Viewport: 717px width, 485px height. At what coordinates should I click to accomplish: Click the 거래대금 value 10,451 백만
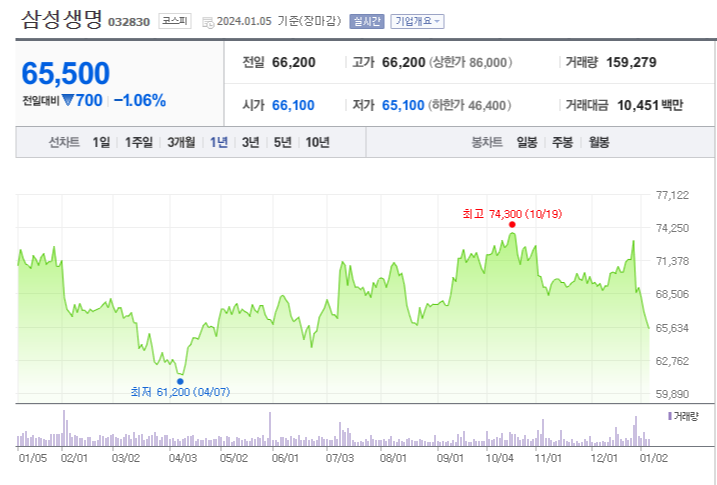click(650, 105)
